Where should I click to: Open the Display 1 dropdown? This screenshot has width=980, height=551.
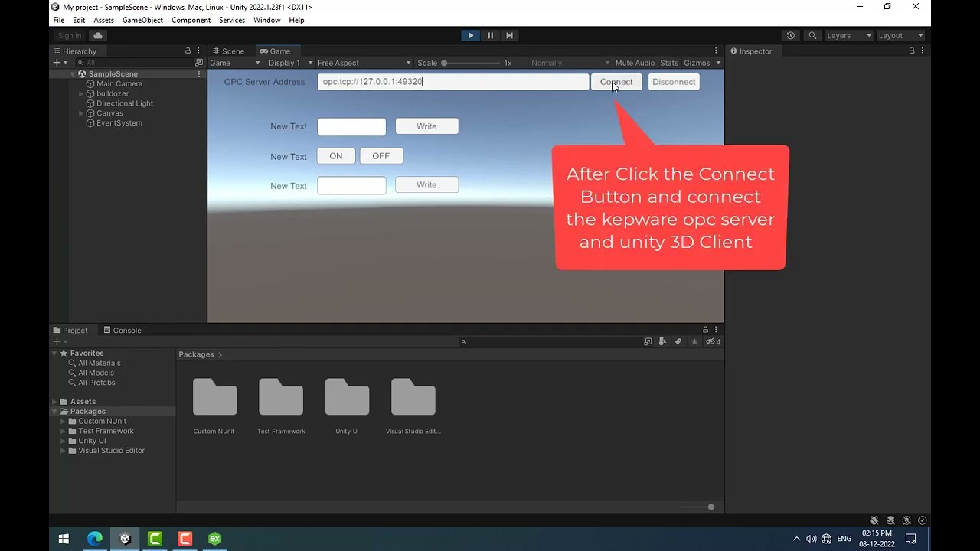pos(290,63)
